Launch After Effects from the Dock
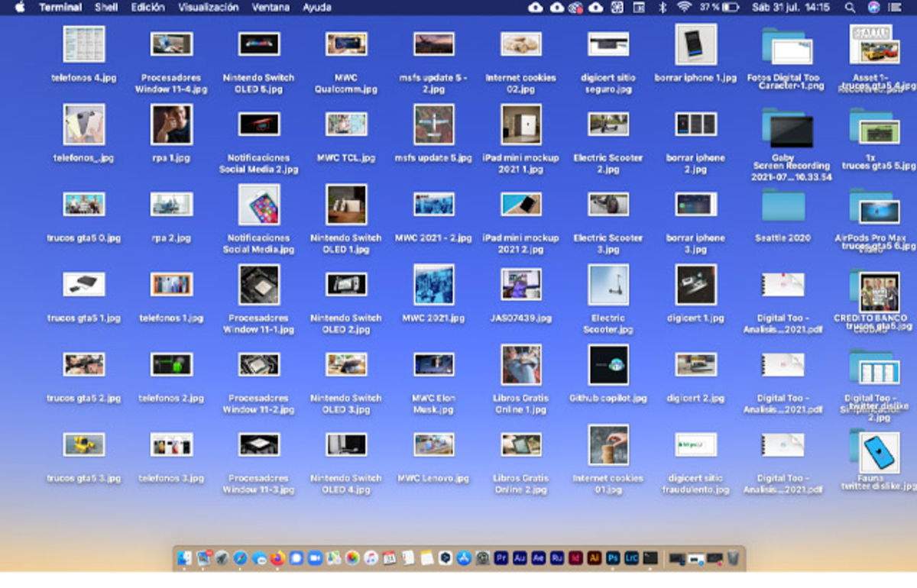Screen dimensions: 917x588 [537, 557]
